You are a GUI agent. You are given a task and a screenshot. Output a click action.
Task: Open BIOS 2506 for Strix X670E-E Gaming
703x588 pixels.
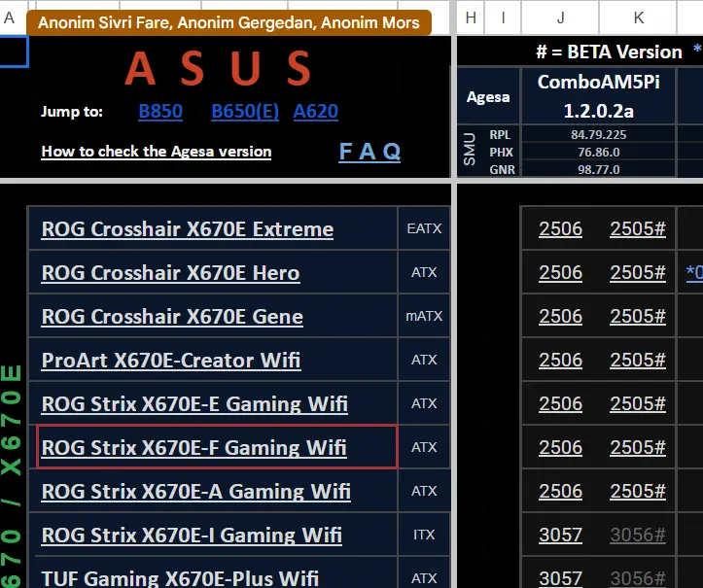(x=560, y=403)
